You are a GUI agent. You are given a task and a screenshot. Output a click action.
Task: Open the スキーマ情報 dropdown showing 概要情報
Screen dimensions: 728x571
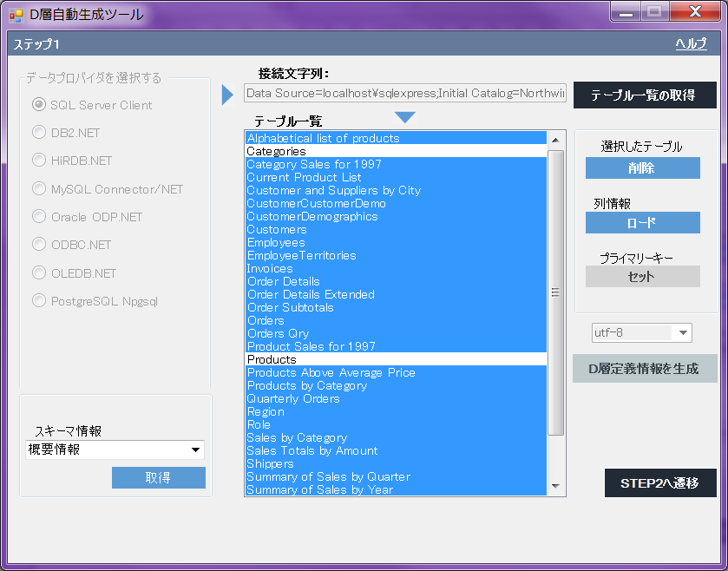(115, 450)
